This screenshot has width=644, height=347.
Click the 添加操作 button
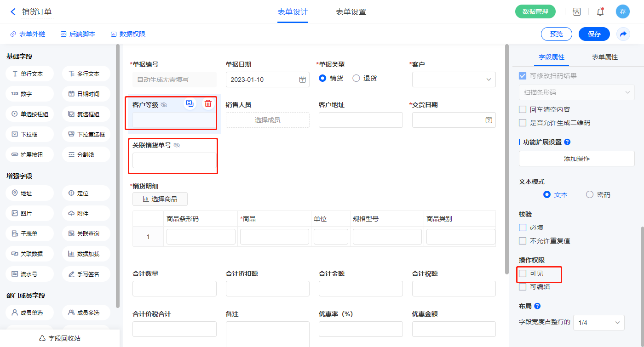pyautogui.click(x=576, y=159)
